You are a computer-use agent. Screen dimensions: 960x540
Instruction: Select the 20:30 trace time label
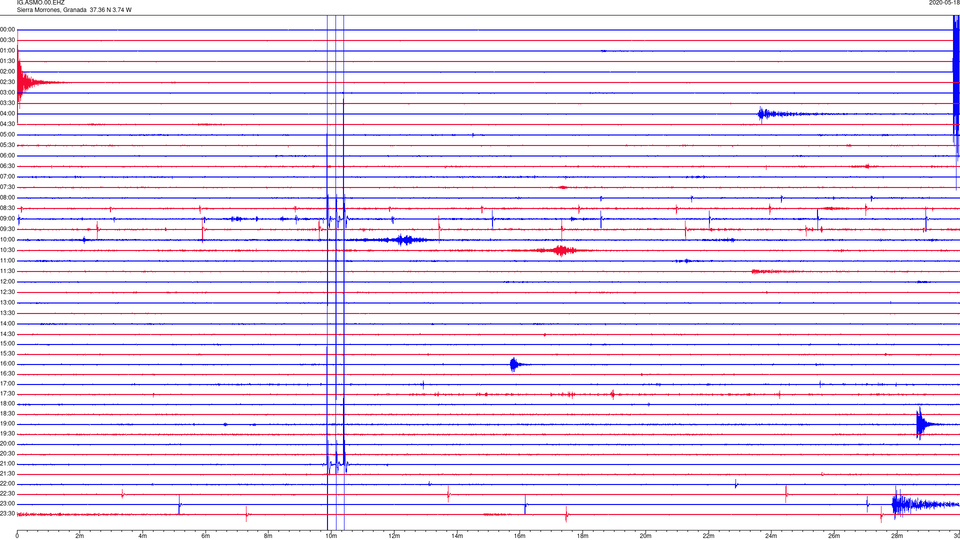[7, 454]
